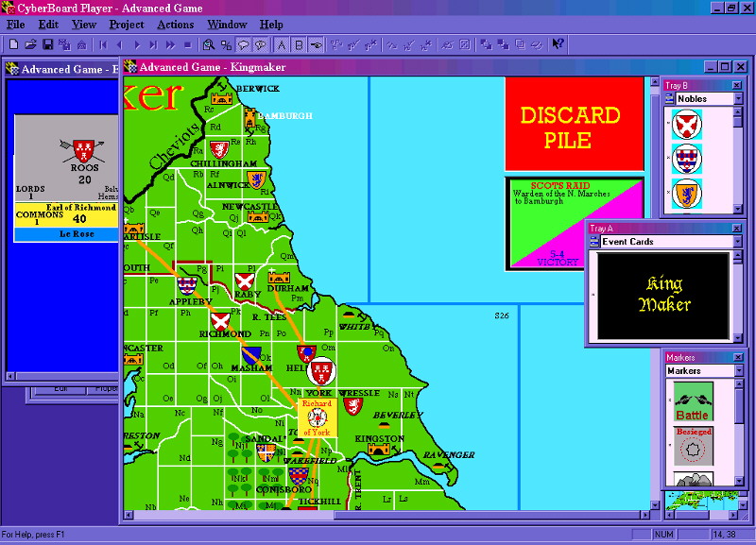The height and width of the screenshot is (545, 756).
Task: Bring the left Advanced Game window forward
Action: tap(61, 69)
